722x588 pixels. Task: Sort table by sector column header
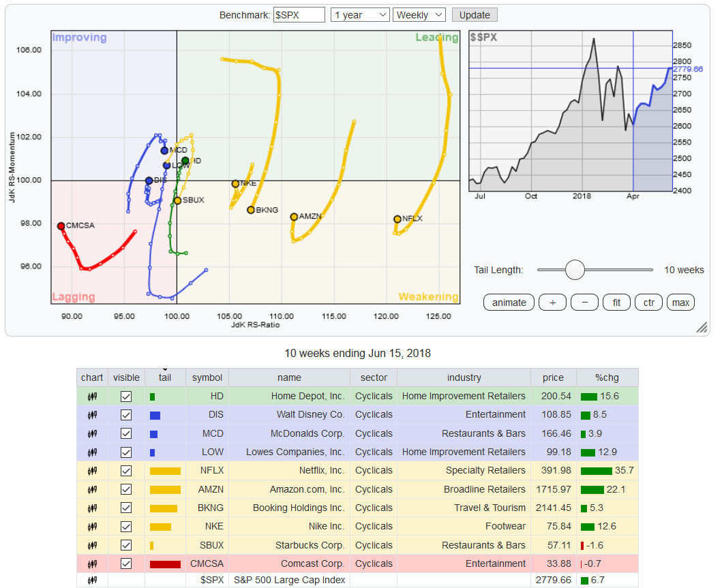tap(374, 377)
